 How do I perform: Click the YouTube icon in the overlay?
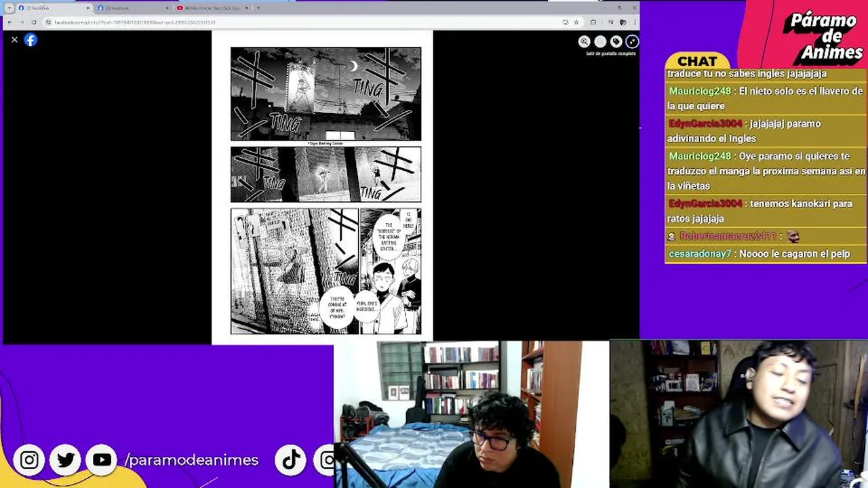(102, 460)
